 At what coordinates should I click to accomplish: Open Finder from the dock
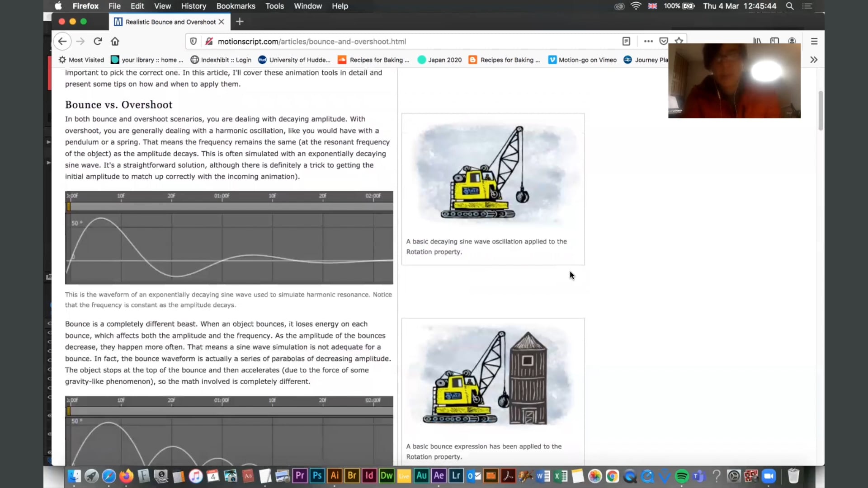[x=74, y=476]
